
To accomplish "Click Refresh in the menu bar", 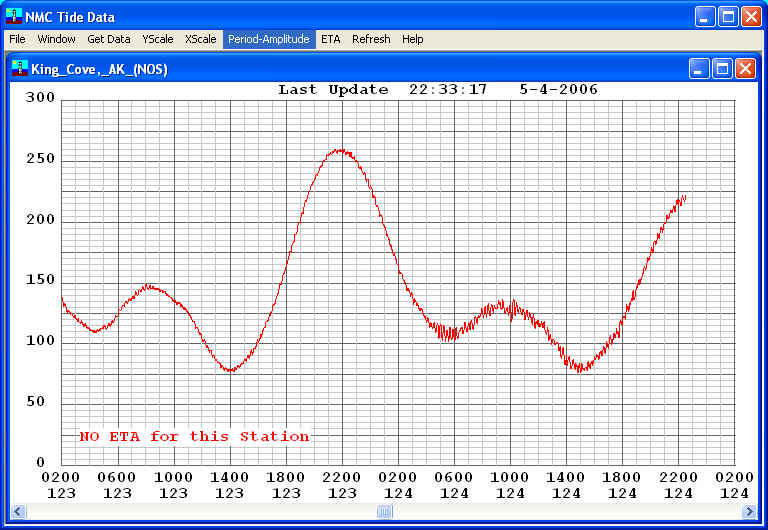I will click(x=371, y=39).
